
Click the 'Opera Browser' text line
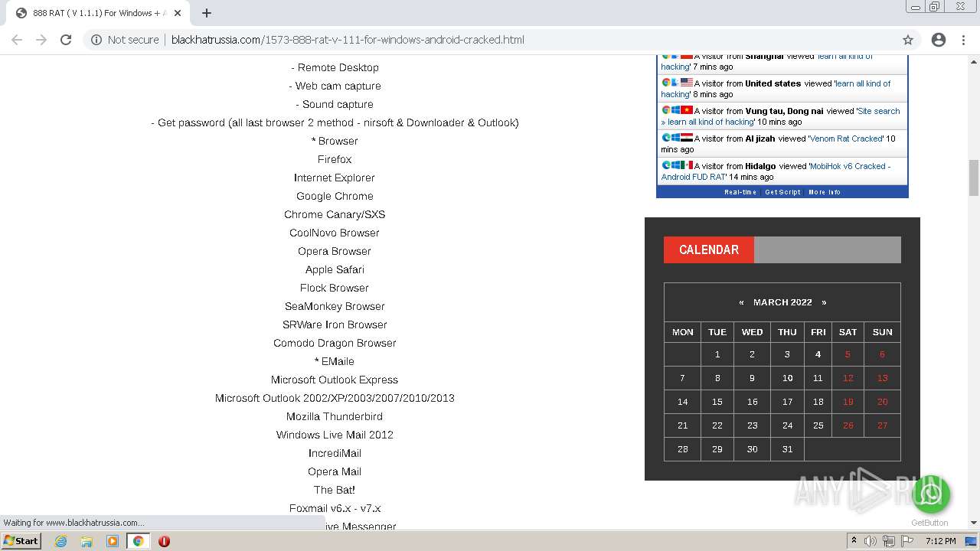[x=335, y=251]
